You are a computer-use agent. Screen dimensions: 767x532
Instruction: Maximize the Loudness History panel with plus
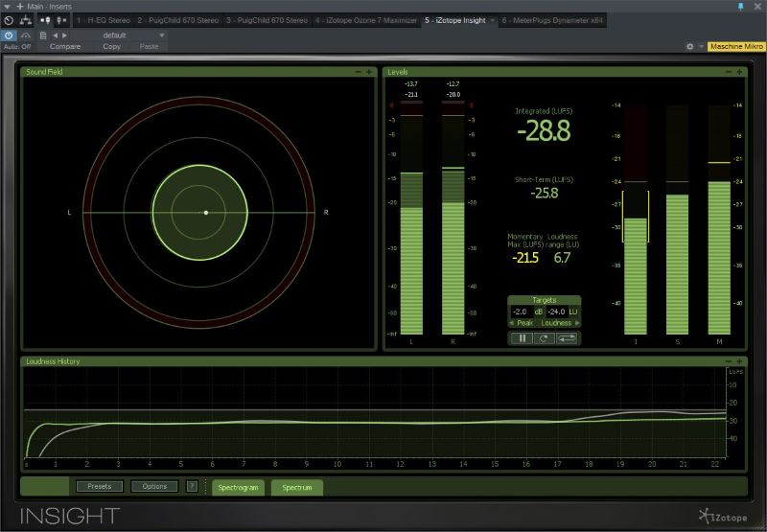pyautogui.click(x=739, y=361)
